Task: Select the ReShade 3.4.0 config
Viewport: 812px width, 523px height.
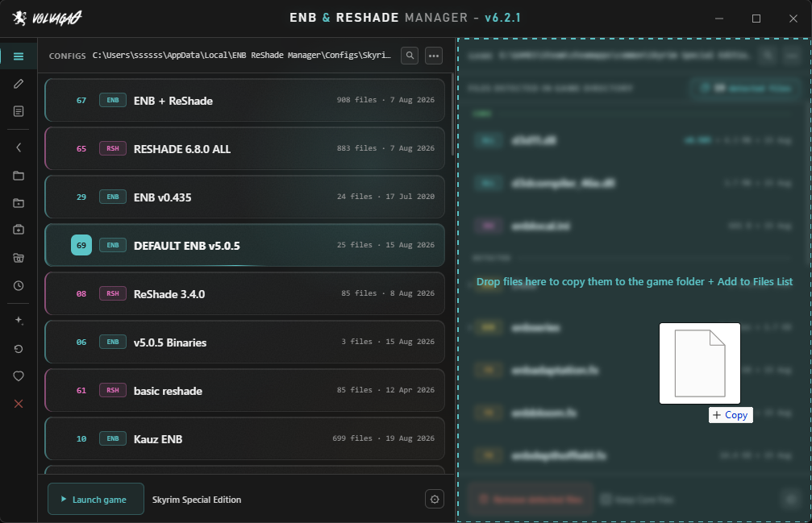Action: tap(244, 294)
